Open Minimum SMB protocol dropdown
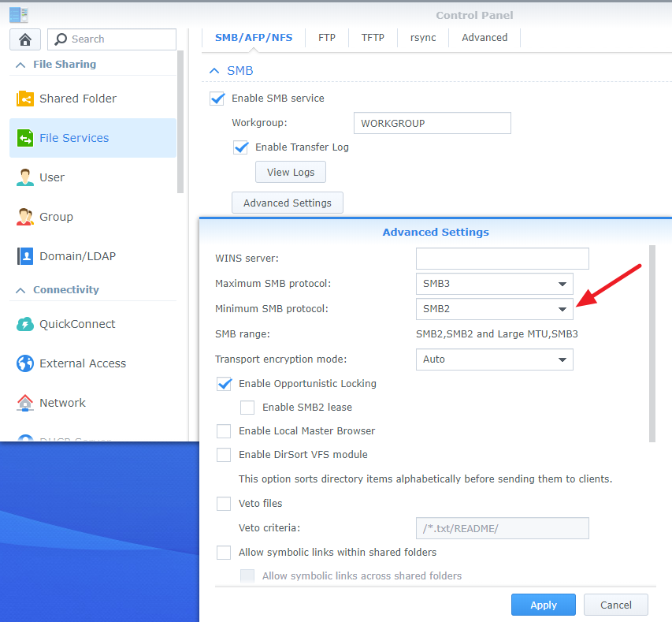The height and width of the screenshot is (622, 672). tap(494, 309)
